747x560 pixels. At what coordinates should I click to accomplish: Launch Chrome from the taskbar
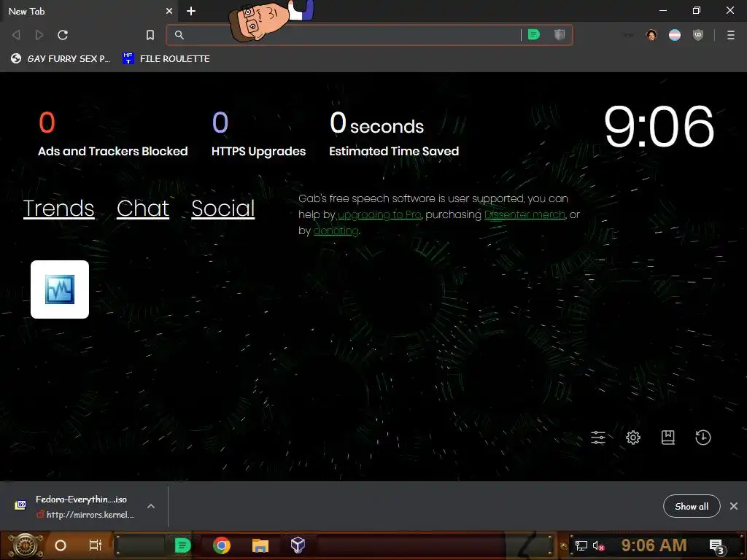(222, 545)
